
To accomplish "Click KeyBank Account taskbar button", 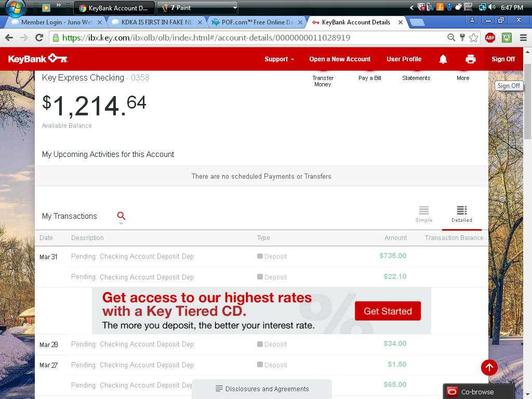I will [x=114, y=8].
